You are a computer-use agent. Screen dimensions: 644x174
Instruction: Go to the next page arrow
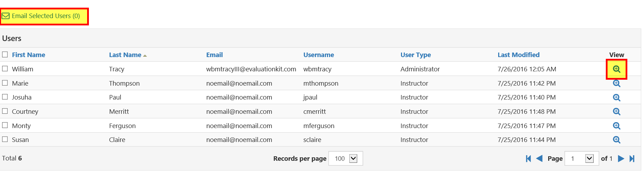[x=621, y=159]
